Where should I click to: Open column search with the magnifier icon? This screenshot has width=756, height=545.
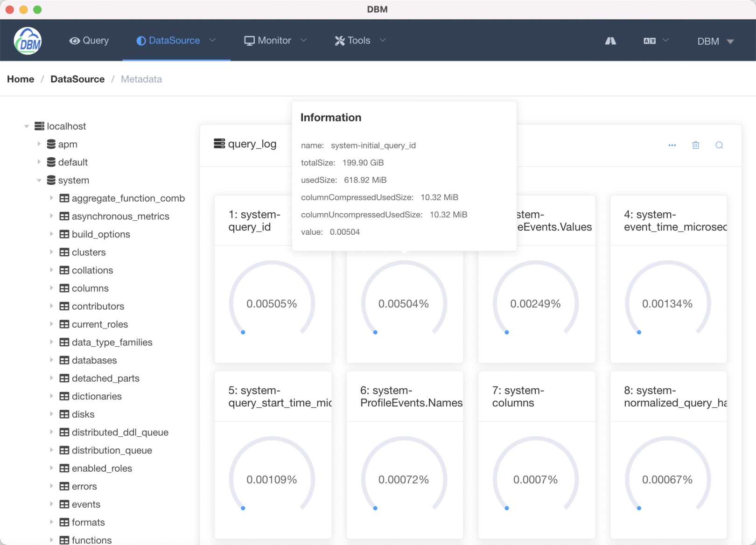coord(719,145)
